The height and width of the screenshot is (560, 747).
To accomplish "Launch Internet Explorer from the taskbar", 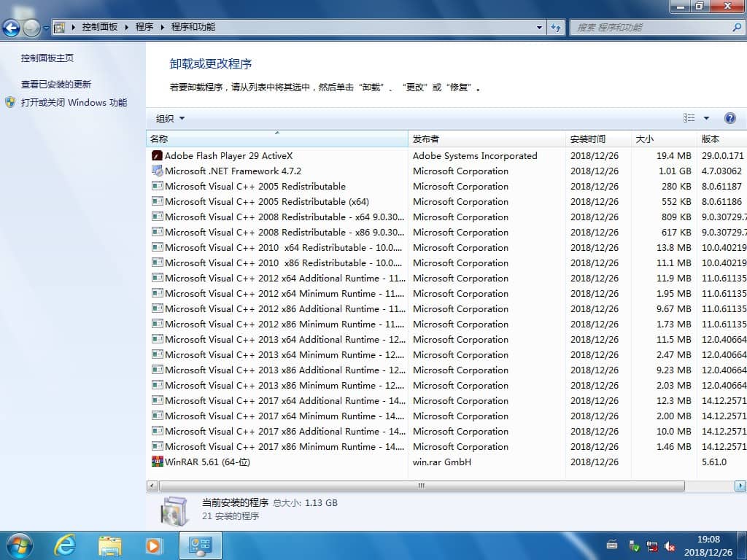I will point(64,545).
